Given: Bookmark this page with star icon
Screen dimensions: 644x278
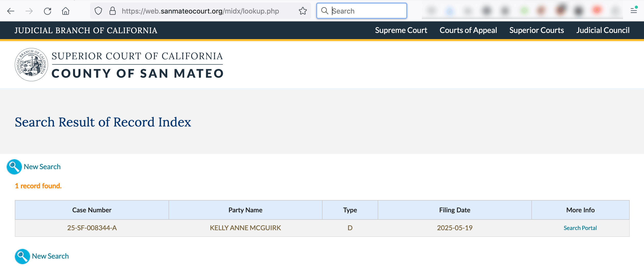Looking at the screenshot, I should click(303, 11).
